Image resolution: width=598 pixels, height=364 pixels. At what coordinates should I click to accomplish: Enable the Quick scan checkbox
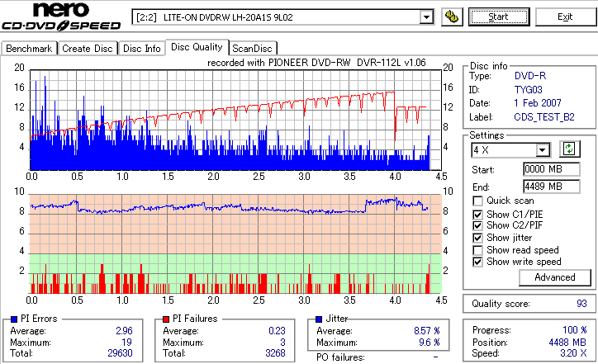(477, 201)
